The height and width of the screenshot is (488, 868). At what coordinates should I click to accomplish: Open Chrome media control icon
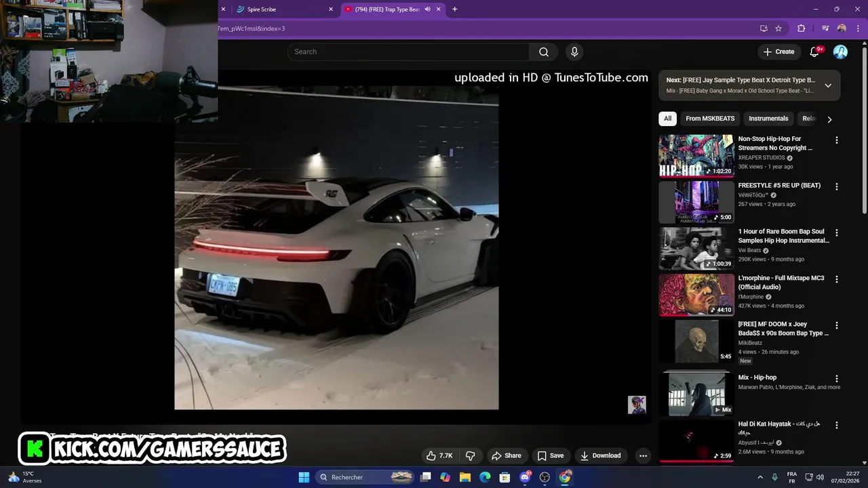825,28
